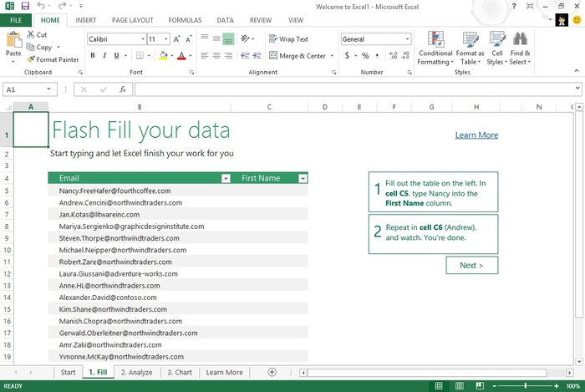Toggle Wrap Text on the cell
This screenshot has width=585, height=392.
(x=287, y=39)
